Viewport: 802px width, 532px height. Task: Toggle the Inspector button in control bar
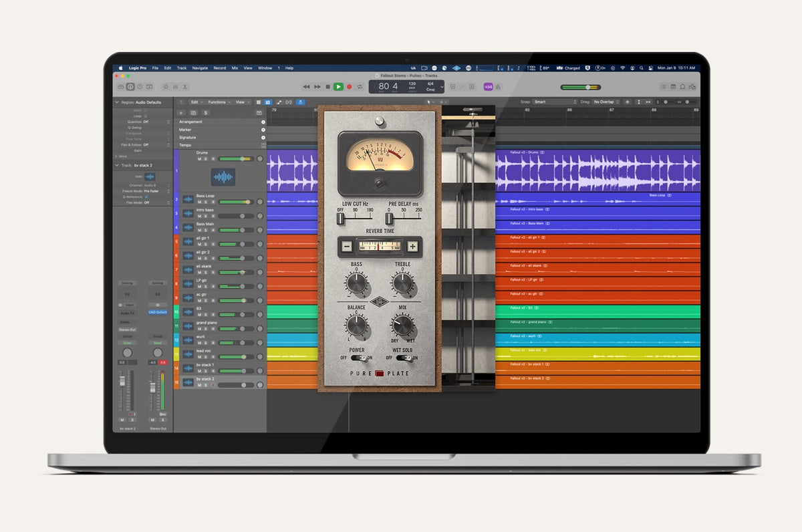click(130, 87)
